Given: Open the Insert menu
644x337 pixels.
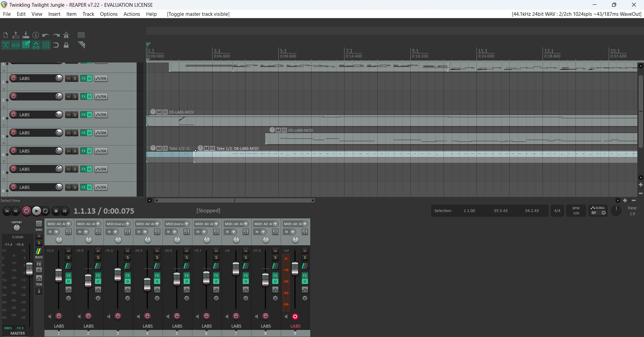Looking at the screenshot, I should click(x=54, y=14).
